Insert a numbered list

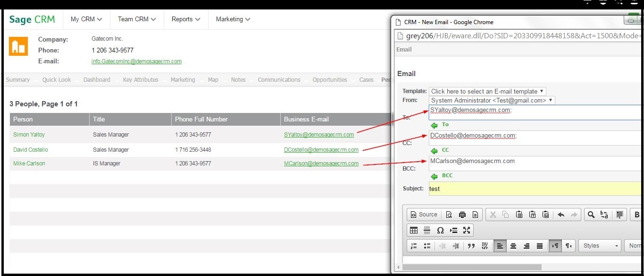tap(414, 246)
